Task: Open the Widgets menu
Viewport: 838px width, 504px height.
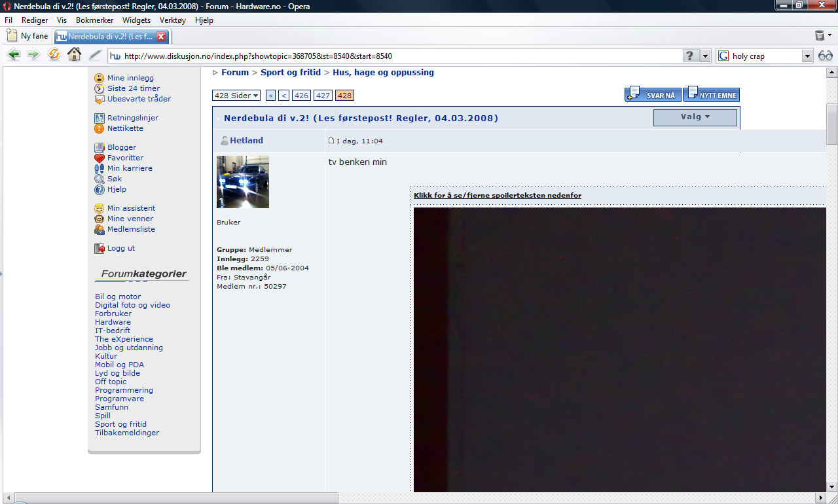Action: tap(137, 20)
